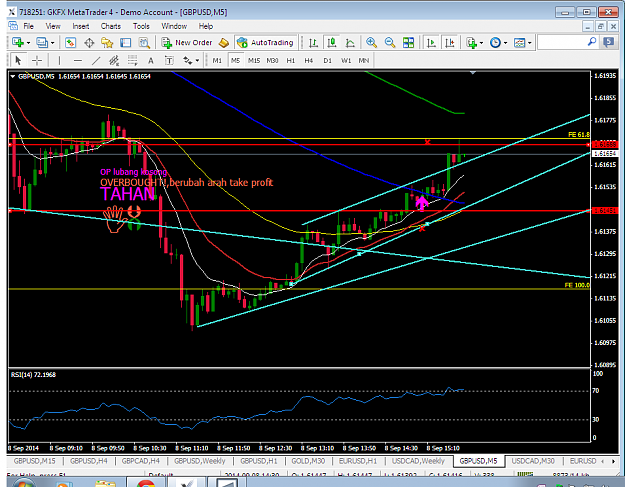
Task: Switch to GBPUSD,H4 chart tab
Action: click(88, 461)
